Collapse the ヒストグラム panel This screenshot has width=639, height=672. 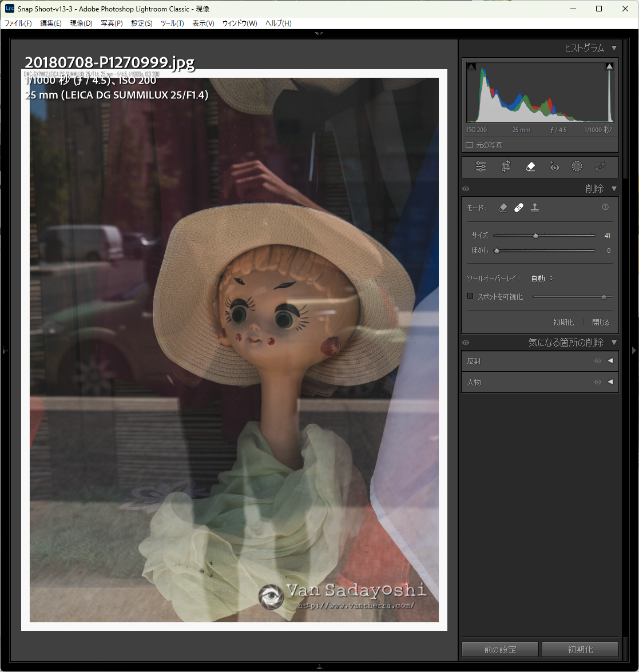(614, 48)
